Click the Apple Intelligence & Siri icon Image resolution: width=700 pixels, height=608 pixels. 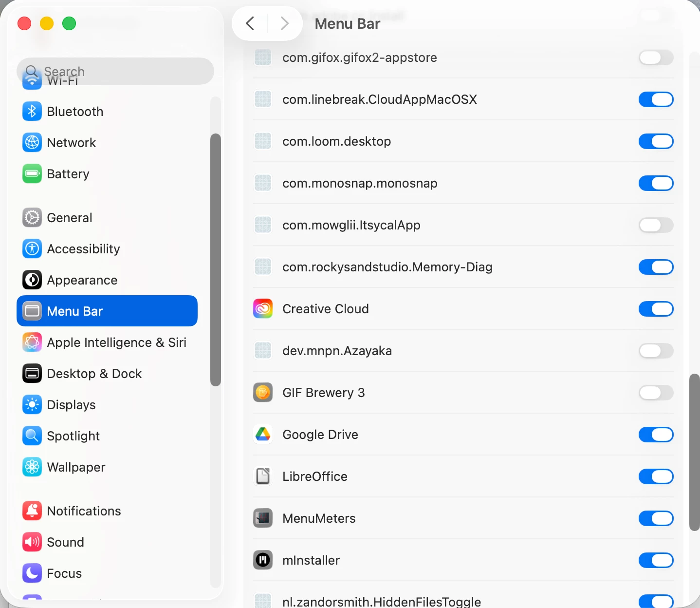click(x=32, y=342)
